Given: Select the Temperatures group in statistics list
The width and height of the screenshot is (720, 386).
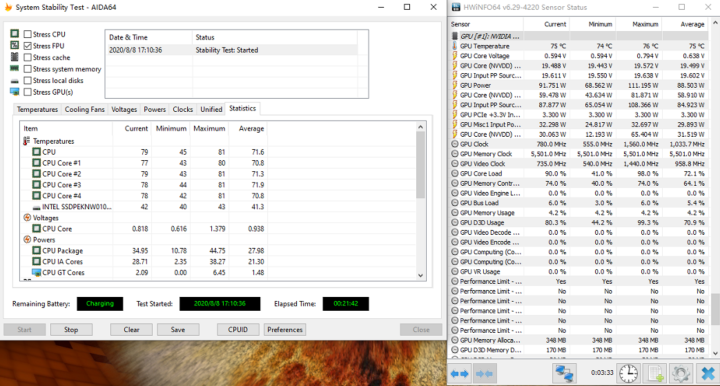Looking at the screenshot, I should tap(53, 141).
